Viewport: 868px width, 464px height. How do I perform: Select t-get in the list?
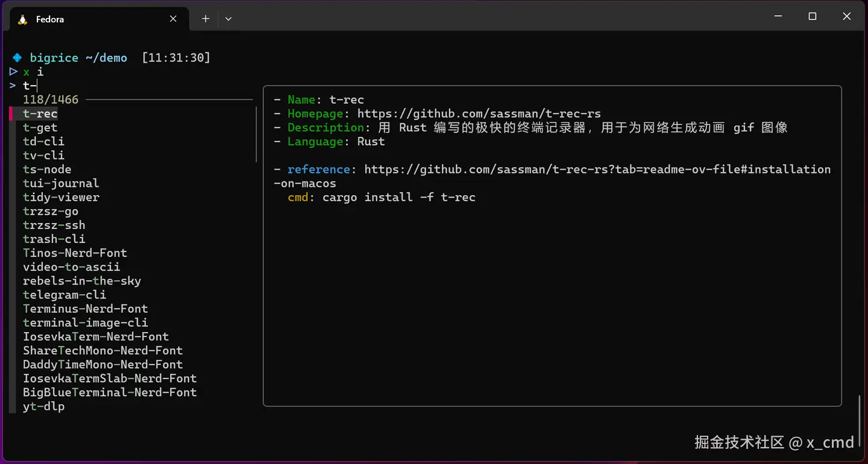pos(40,127)
